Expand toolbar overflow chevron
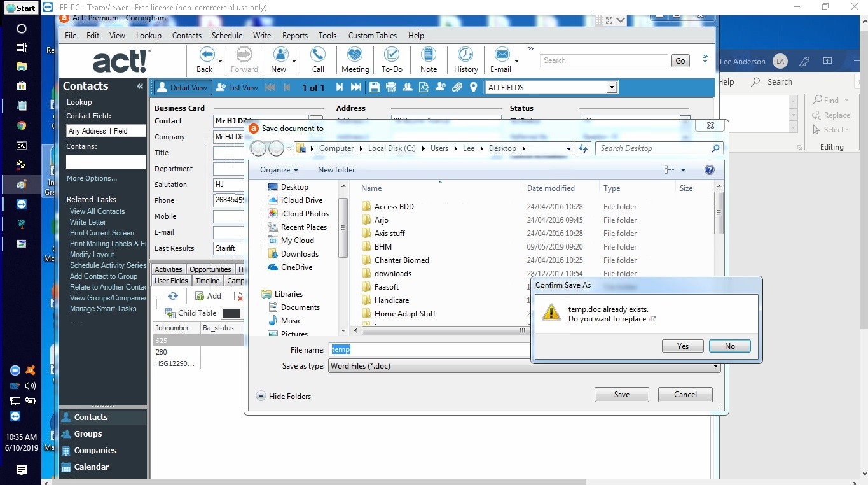Viewport: 868px width, 485px height. (531, 48)
